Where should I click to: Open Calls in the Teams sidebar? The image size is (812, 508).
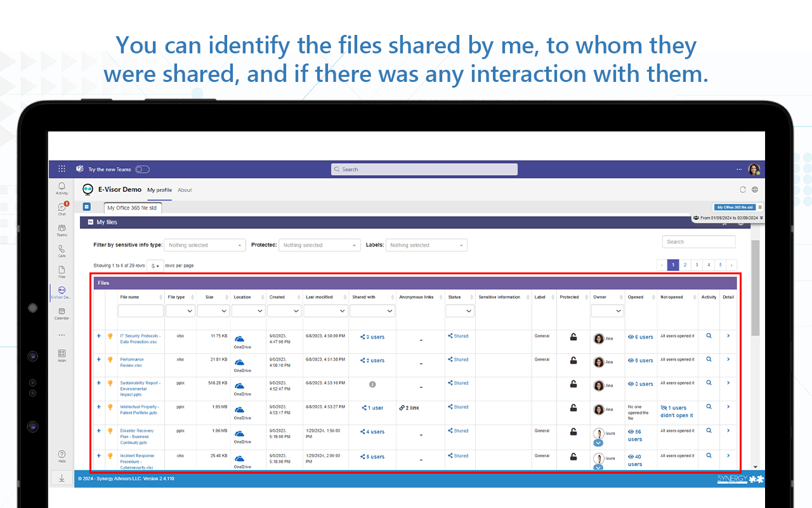click(62, 251)
